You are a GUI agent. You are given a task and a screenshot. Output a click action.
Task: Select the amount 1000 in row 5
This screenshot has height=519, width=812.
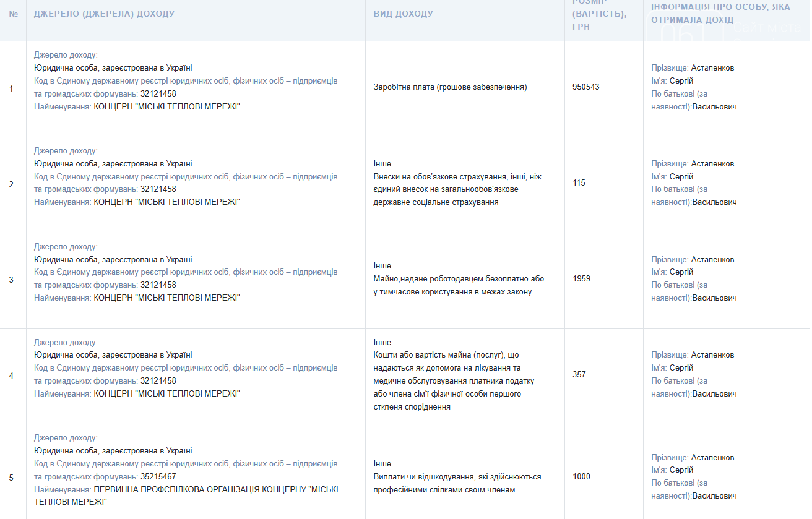(581, 477)
